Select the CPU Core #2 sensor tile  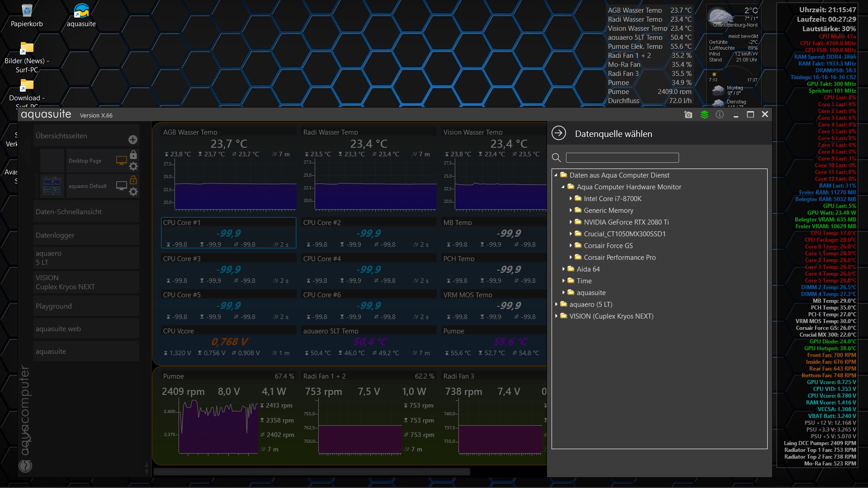point(369,233)
